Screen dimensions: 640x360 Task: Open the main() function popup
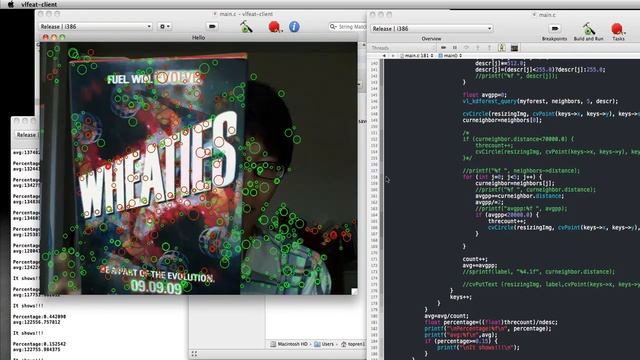[450, 56]
